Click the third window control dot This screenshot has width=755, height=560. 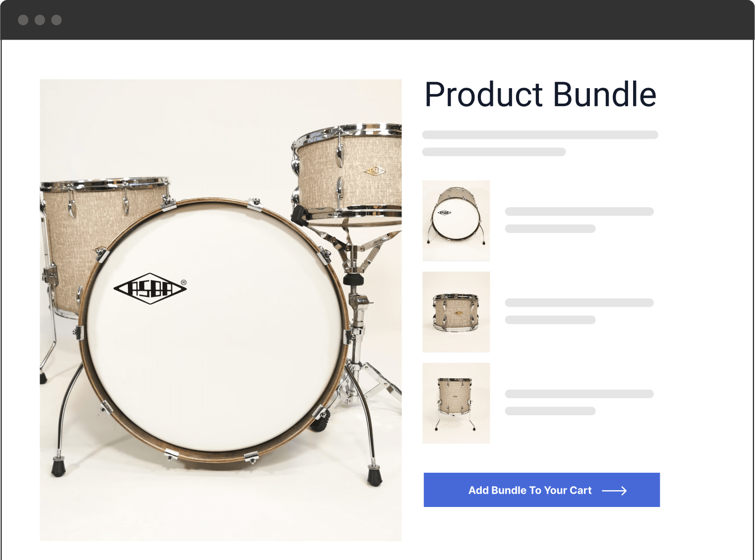57,20
